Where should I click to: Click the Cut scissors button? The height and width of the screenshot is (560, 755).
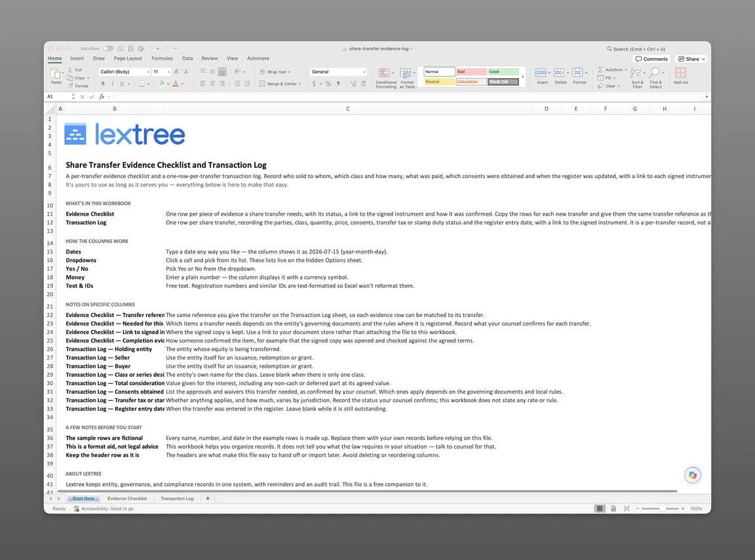[x=75, y=70]
